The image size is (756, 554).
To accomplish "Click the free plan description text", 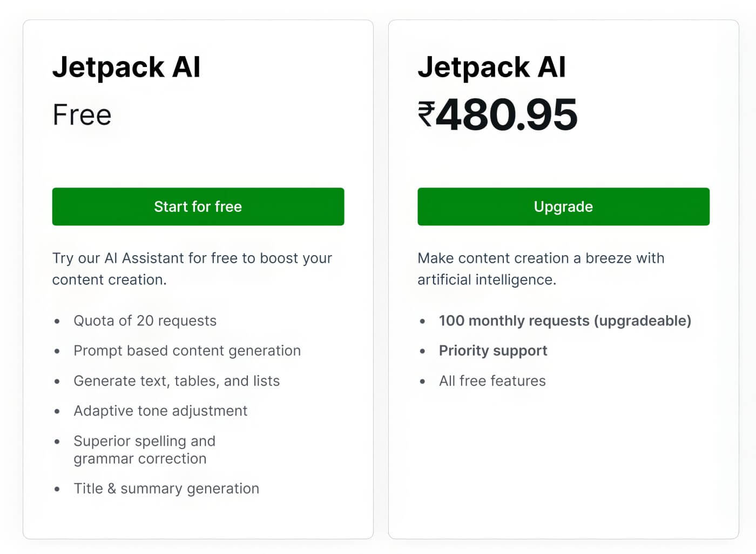I will [191, 269].
